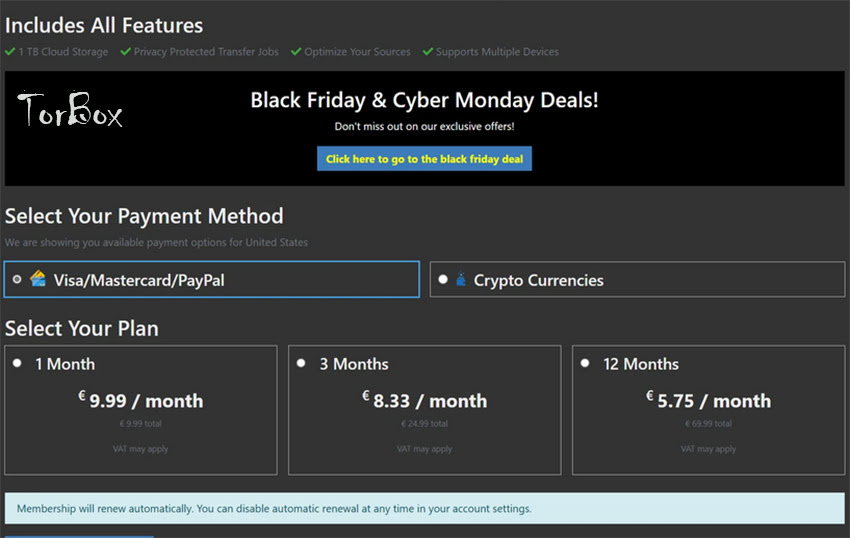Click the credit card wallet icon
The width and height of the screenshot is (850, 538).
[38, 279]
